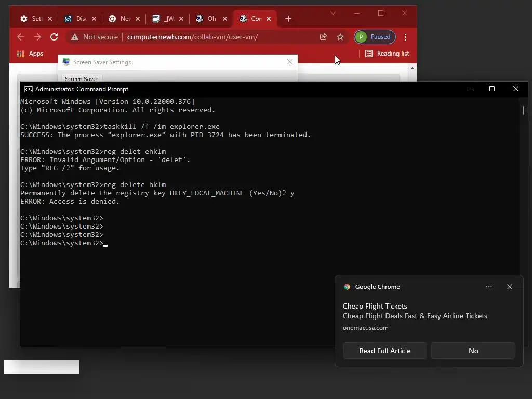Click the 'reg delete hklm' command line
The height and width of the screenshot is (399, 532).
[93, 184]
